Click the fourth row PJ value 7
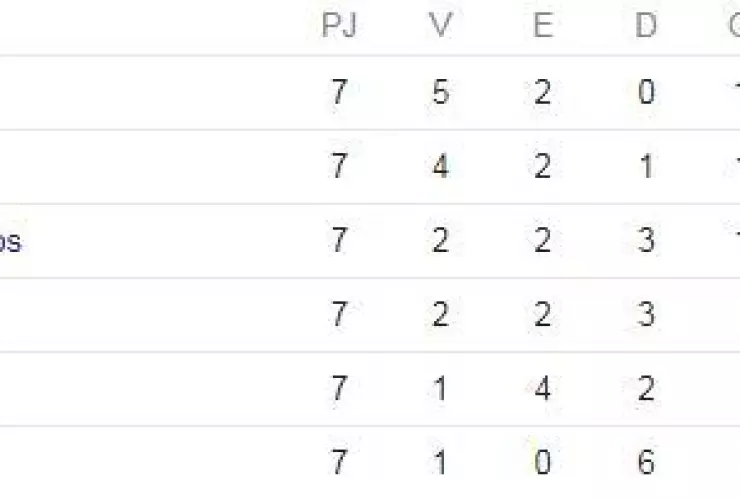 point(339,315)
